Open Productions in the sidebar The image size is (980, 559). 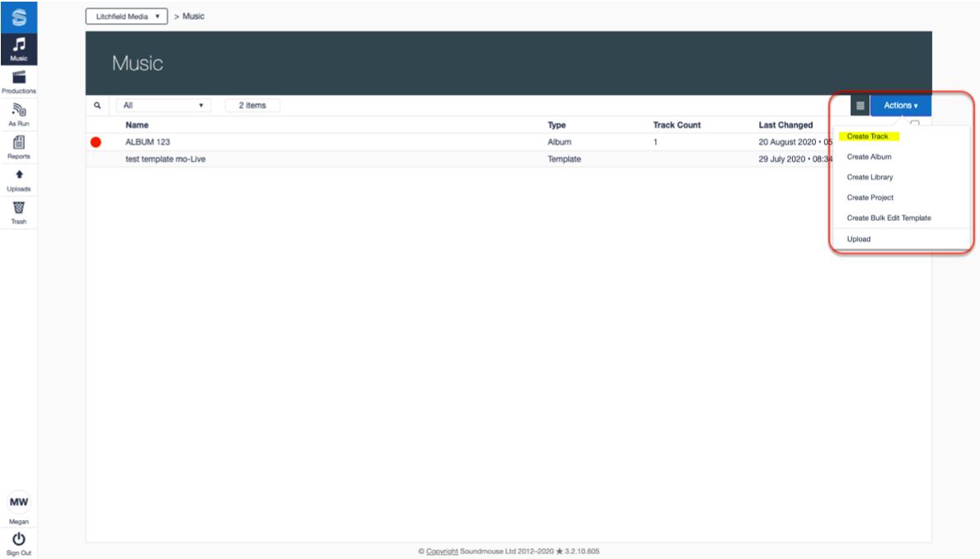[19, 82]
